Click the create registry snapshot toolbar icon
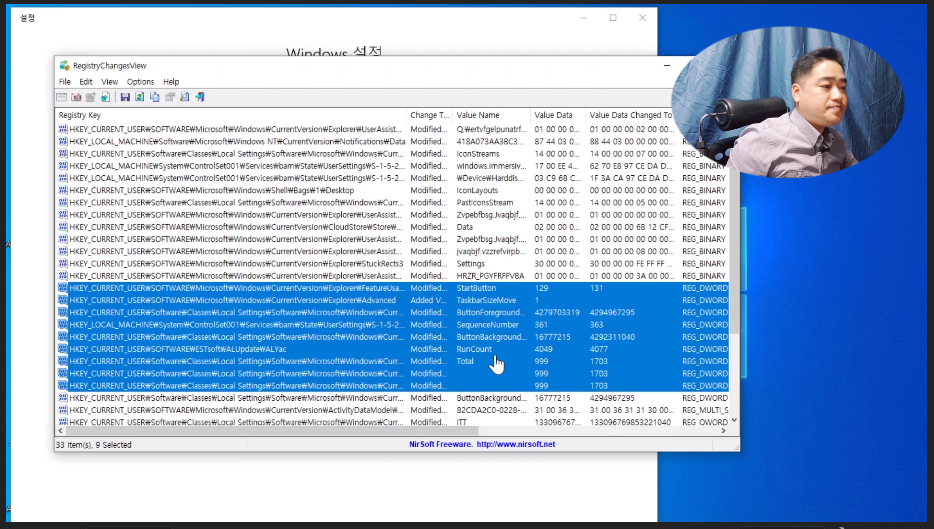Viewport: 934px width, 529px height. pyautogui.click(x=76, y=97)
